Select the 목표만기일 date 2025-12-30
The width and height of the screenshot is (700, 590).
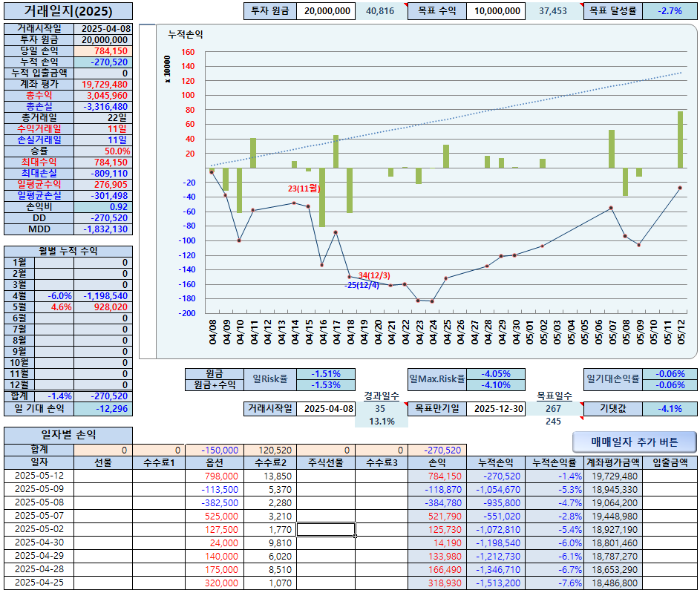pyautogui.click(x=496, y=409)
